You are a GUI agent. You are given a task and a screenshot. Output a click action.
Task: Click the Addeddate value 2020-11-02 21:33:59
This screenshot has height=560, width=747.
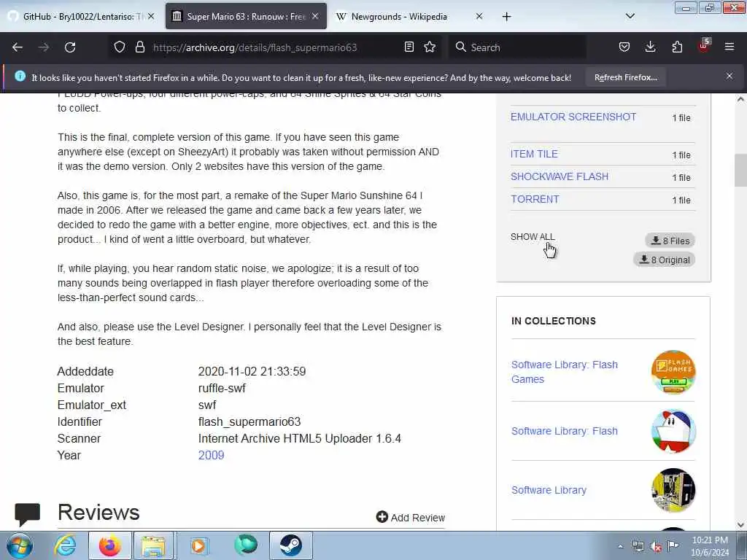(252, 371)
